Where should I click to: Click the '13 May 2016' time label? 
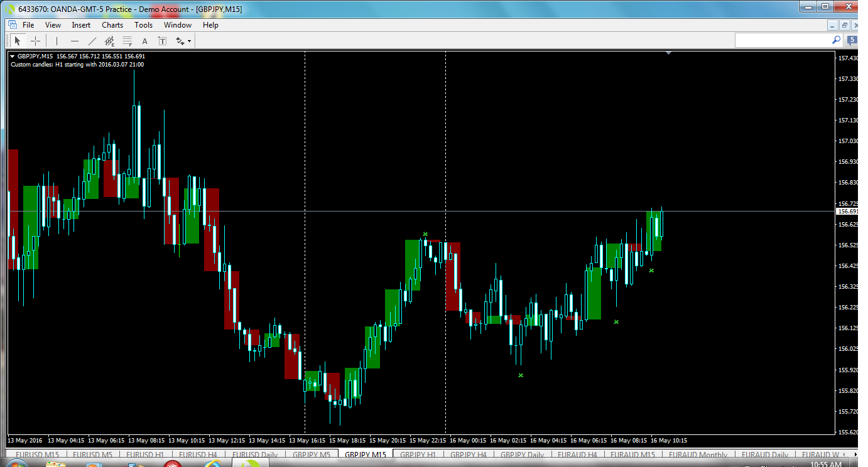[24, 441]
